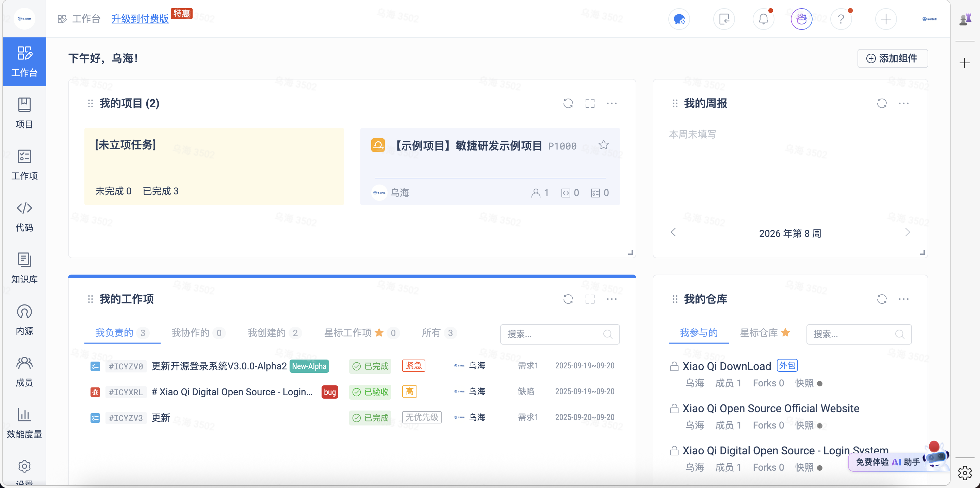Open the 设置 gear at the bottom right
Screen dimensions: 980x488
point(965,472)
